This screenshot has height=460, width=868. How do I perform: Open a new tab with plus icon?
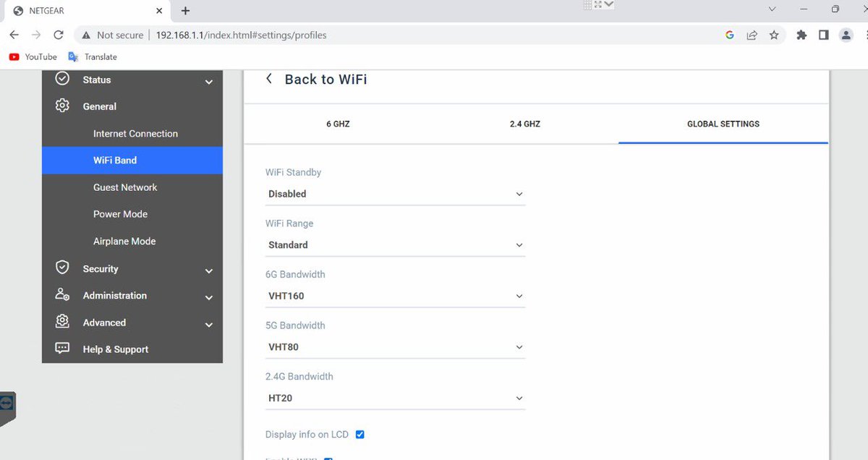click(185, 11)
